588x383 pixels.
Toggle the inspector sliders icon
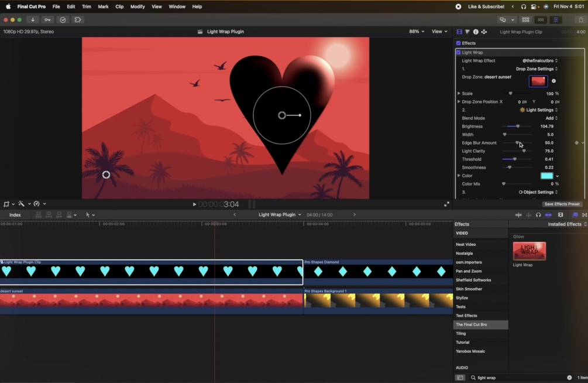pos(556,19)
